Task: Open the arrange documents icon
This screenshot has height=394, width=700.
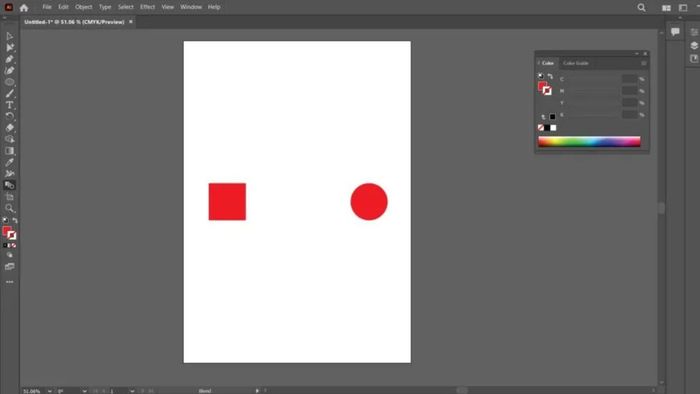Action: (x=666, y=8)
